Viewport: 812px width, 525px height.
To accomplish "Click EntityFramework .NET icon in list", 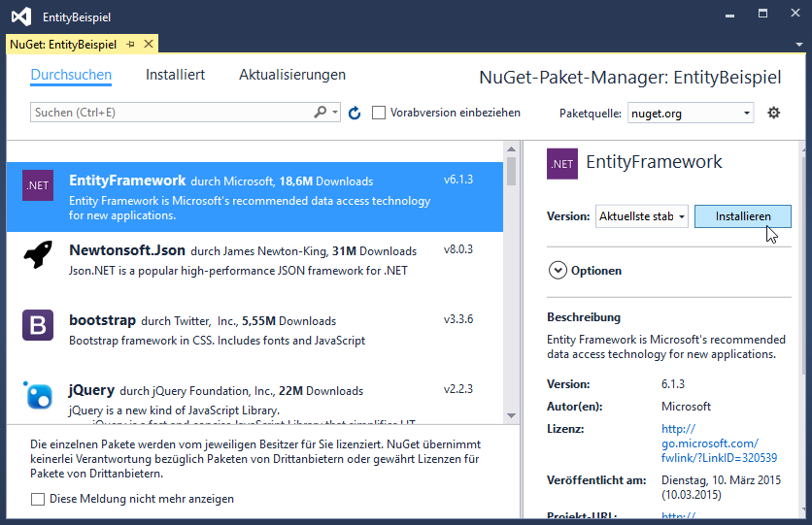I will [38, 185].
